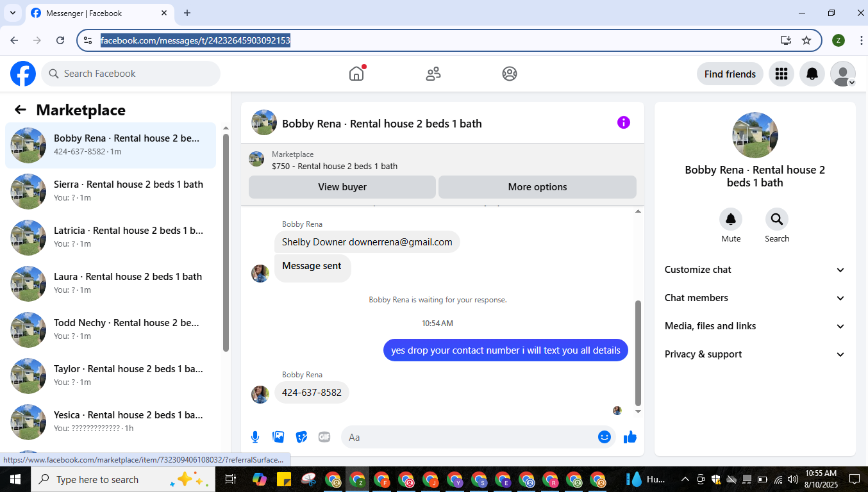The height and width of the screenshot is (492, 868).
Task: Click scroll-down arrow of the chat messages
Action: tap(638, 411)
